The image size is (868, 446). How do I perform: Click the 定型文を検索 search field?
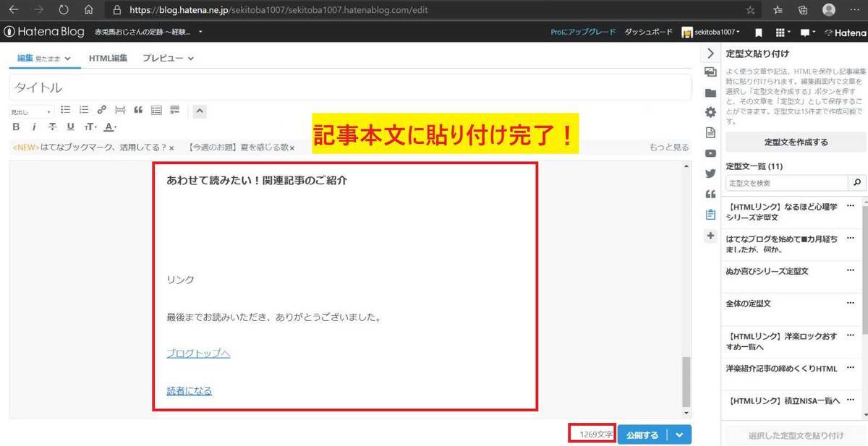coord(788,183)
